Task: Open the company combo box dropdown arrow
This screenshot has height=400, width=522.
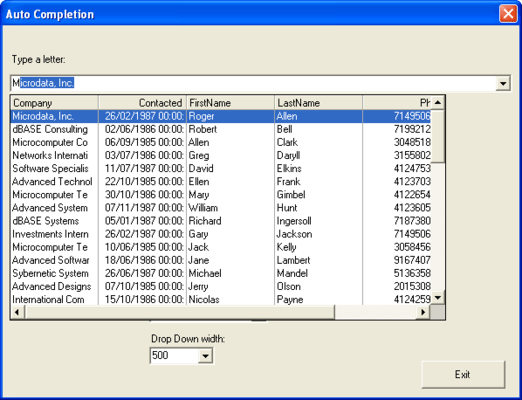Action: (503, 83)
